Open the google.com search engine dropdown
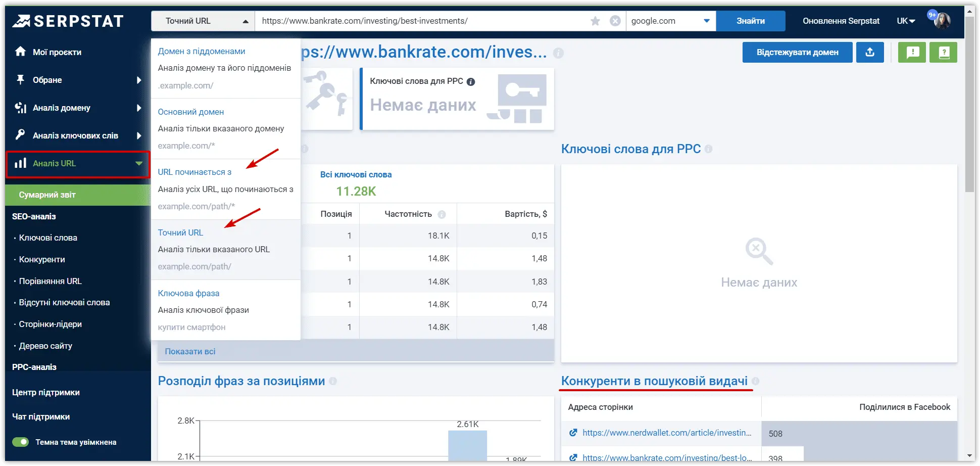Viewport: 980px width, 466px height. [x=670, y=21]
